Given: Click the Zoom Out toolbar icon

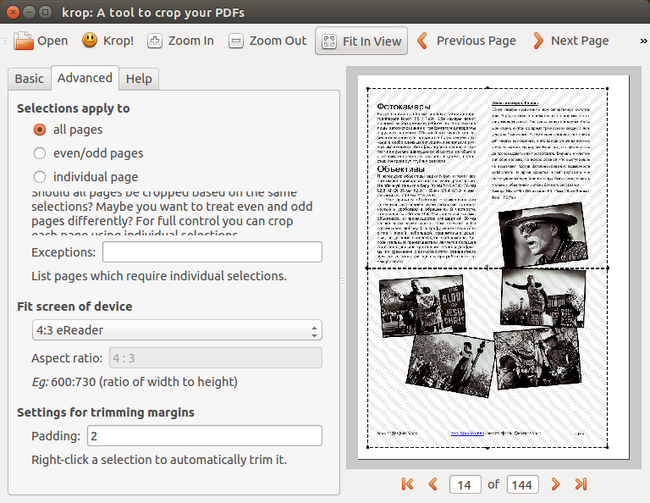Looking at the screenshot, I should 236,41.
